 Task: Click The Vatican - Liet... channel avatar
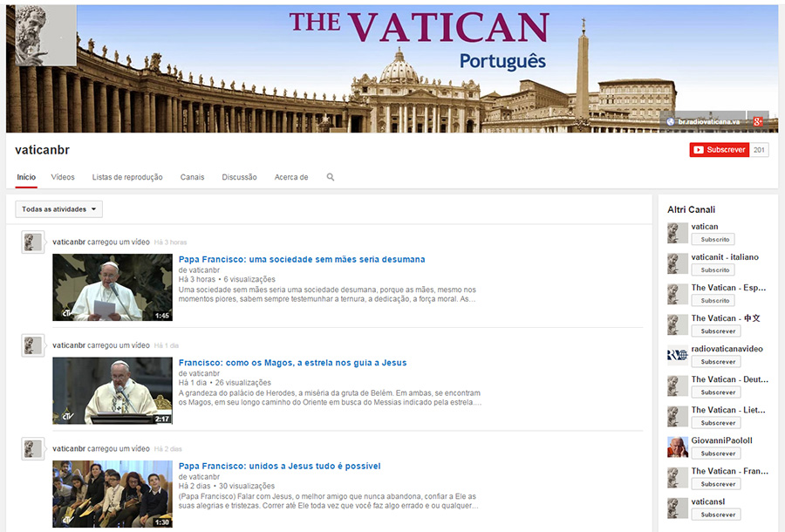click(678, 416)
